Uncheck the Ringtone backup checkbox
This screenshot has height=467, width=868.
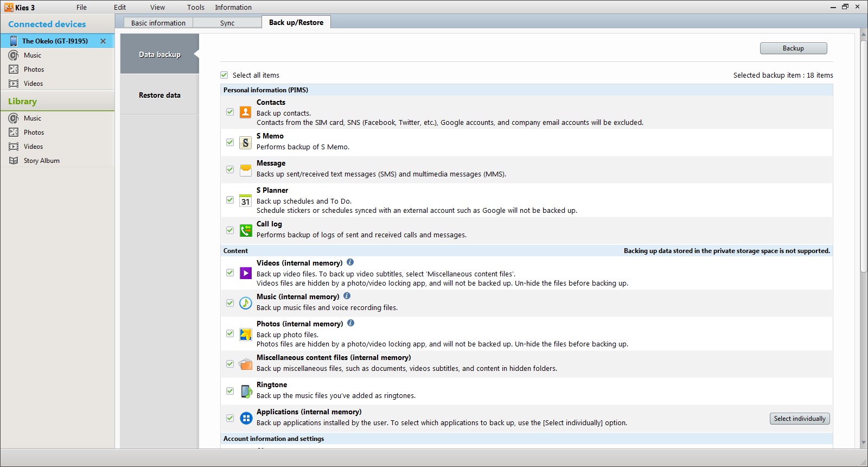pyautogui.click(x=230, y=391)
